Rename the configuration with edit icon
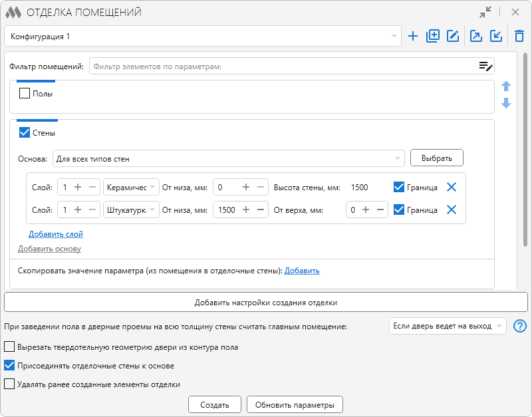The height and width of the screenshot is (417, 532). click(x=453, y=36)
